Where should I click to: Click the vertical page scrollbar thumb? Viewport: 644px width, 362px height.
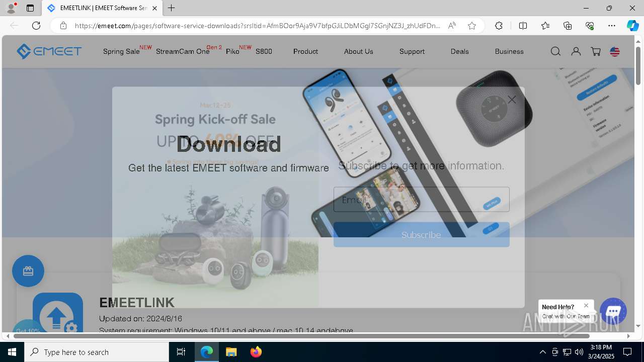(x=638, y=65)
